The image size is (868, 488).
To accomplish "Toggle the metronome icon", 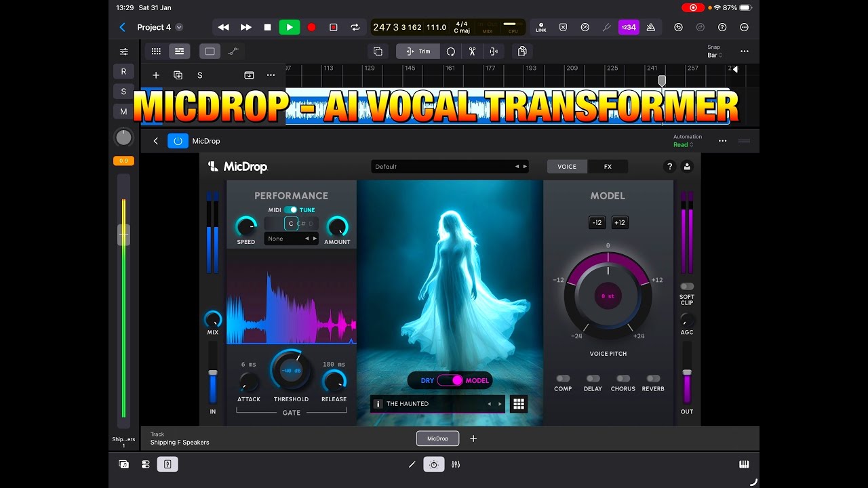I will pos(650,27).
